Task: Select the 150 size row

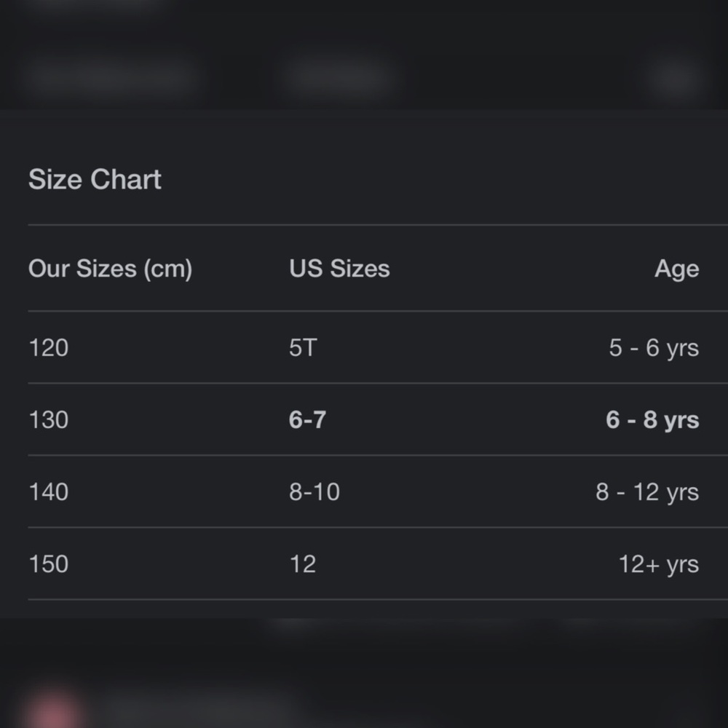Action: (378, 563)
